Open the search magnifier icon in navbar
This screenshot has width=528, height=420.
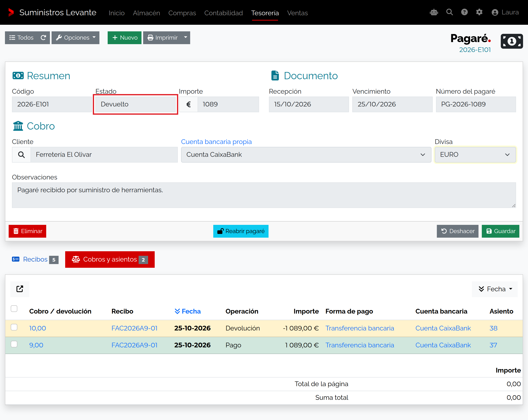pos(449,12)
